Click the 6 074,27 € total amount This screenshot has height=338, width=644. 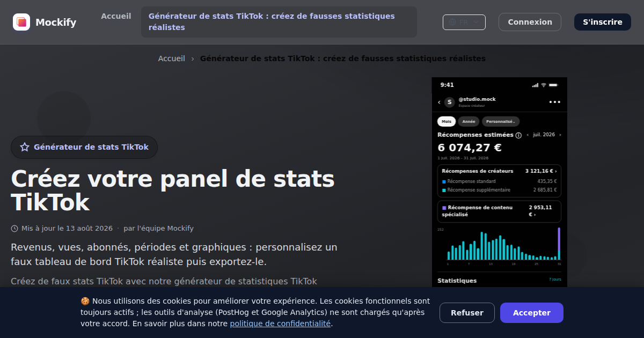click(x=470, y=148)
